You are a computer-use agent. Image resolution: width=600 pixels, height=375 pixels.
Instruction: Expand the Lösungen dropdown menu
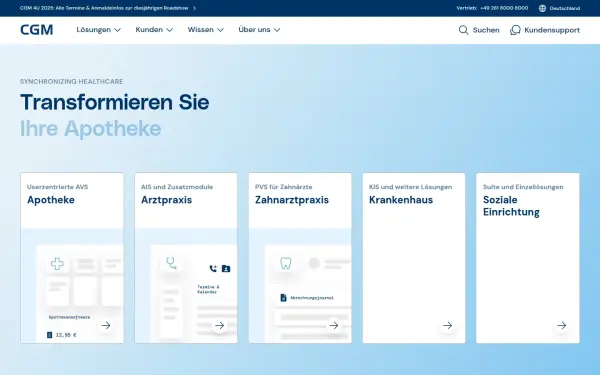click(98, 29)
